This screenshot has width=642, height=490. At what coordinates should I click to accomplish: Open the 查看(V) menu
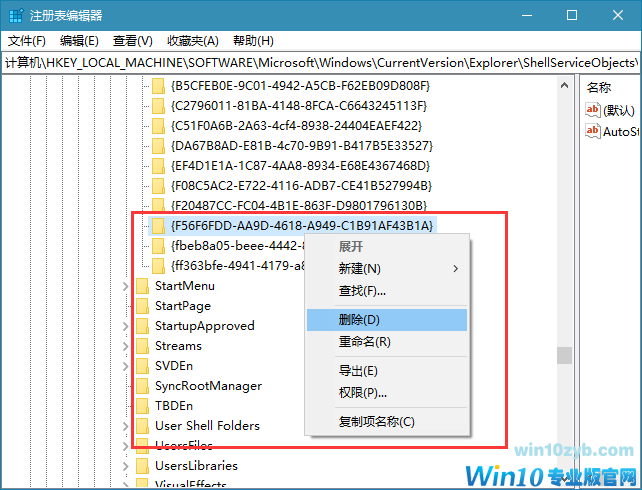(133, 41)
